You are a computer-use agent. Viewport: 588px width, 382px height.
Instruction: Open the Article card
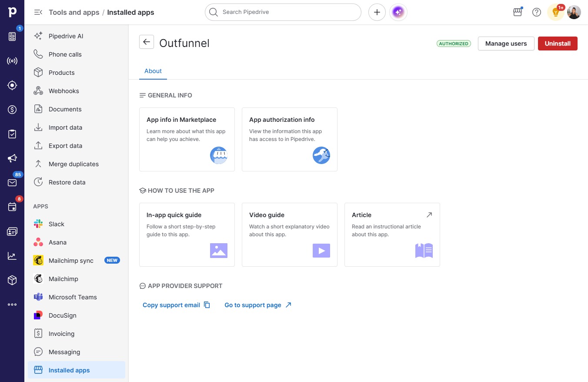coord(392,235)
